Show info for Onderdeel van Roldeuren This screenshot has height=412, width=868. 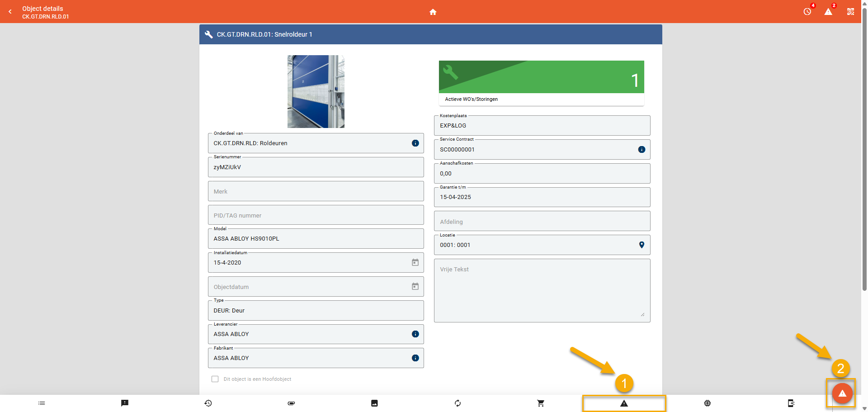[x=415, y=143]
